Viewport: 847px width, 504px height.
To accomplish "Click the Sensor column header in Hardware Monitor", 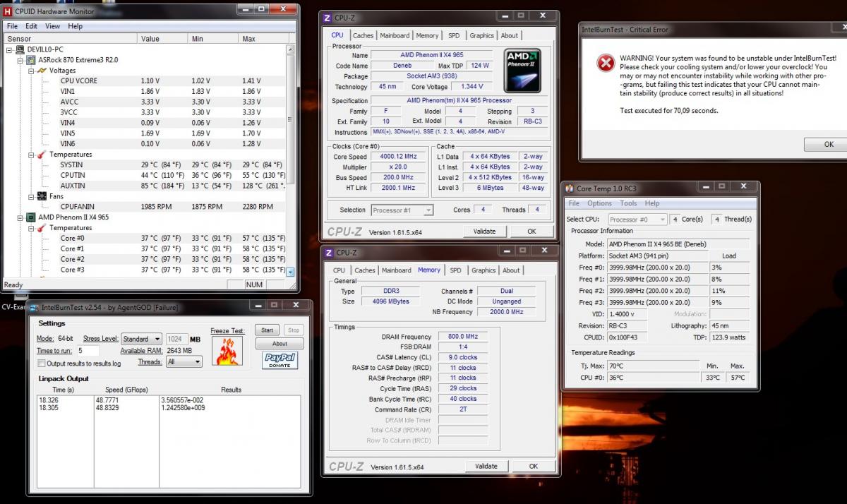I will point(71,39).
